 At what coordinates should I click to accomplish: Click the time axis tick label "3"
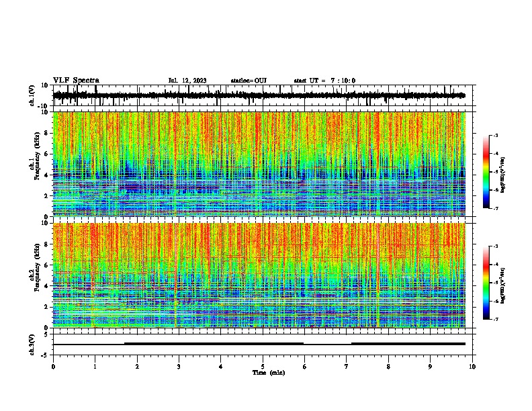(179, 367)
